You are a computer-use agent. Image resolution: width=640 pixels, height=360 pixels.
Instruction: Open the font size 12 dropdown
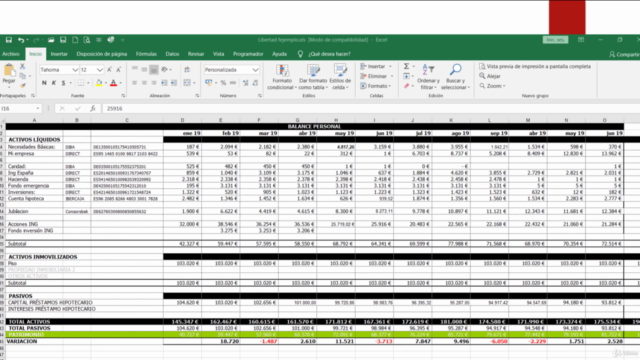tap(100, 70)
